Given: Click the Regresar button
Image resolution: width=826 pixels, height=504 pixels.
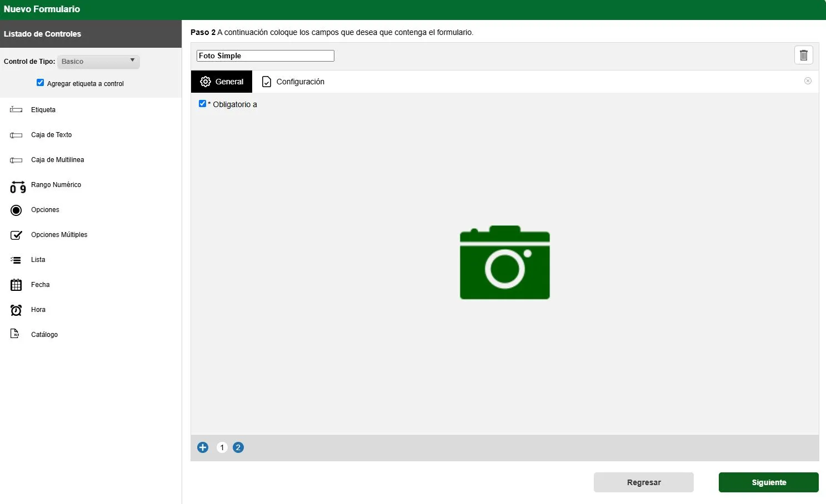Looking at the screenshot, I should pyautogui.click(x=644, y=482).
